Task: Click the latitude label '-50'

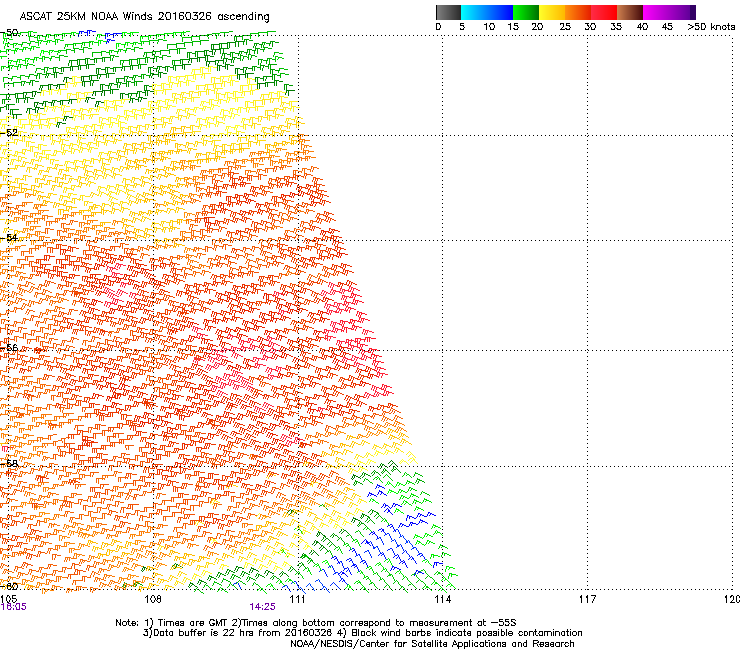Action: click(10, 33)
